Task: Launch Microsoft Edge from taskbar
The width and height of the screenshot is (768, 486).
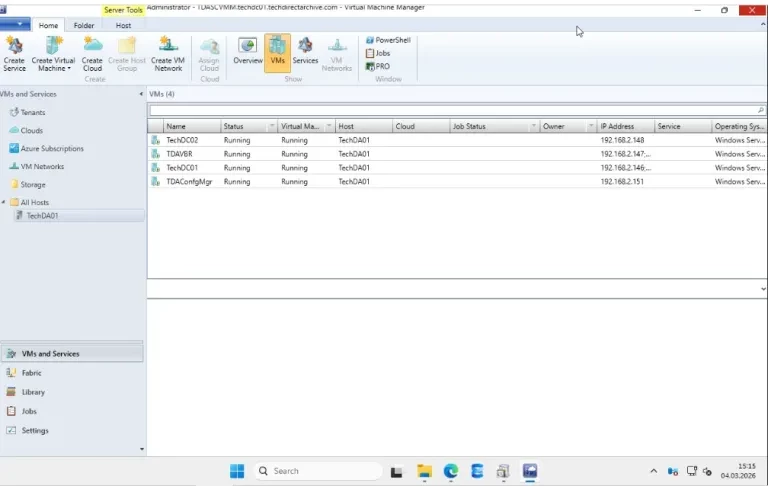Action: [x=451, y=471]
